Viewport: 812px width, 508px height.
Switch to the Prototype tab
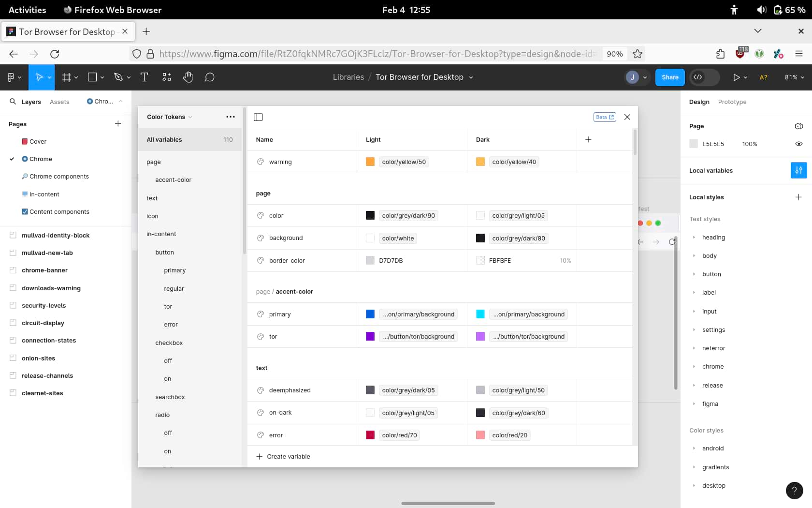[732, 102]
